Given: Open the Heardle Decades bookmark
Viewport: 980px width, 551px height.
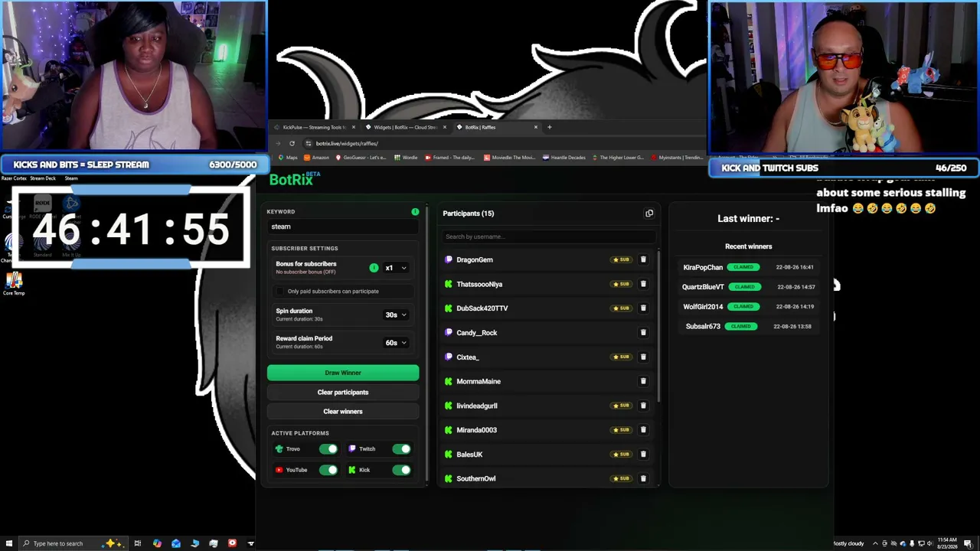Looking at the screenshot, I should (x=566, y=158).
